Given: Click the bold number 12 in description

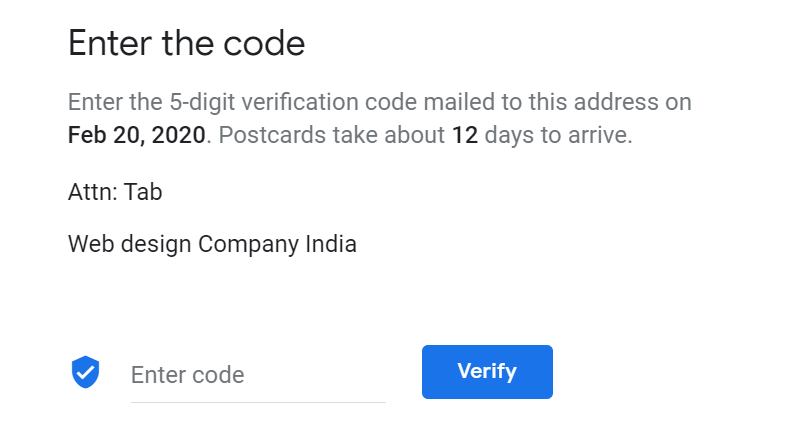Looking at the screenshot, I should tap(465, 135).
